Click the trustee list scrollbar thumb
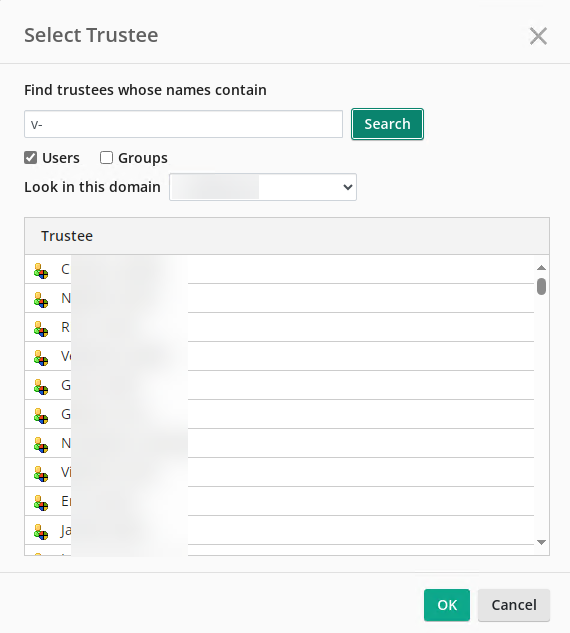The image size is (570, 633). 541,286
